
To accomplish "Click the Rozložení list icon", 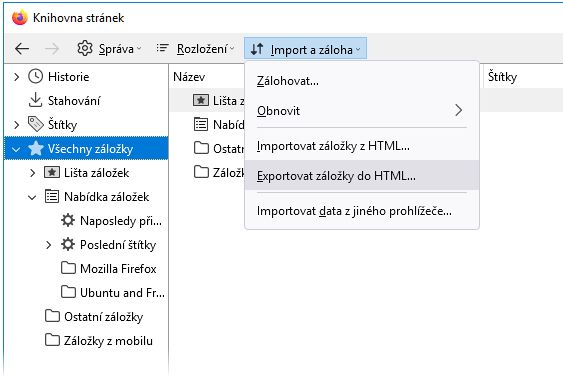I will pyautogui.click(x=162, y=48).
